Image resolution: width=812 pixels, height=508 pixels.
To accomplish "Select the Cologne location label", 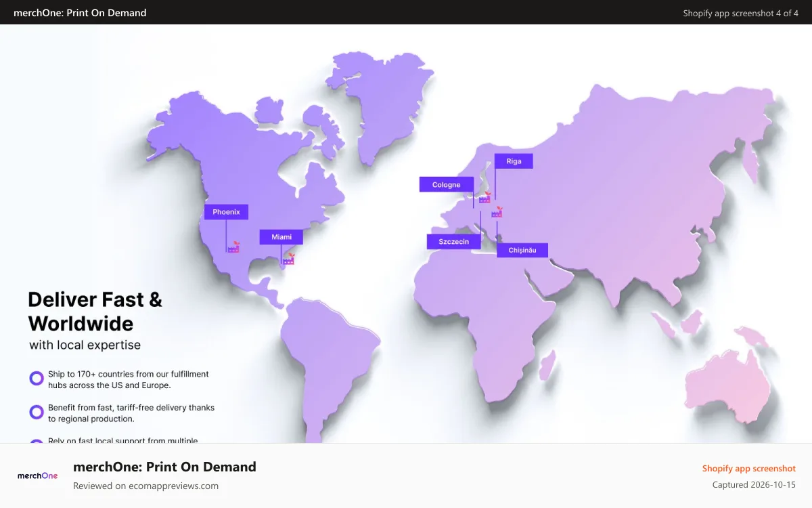I will coord(447,184).
